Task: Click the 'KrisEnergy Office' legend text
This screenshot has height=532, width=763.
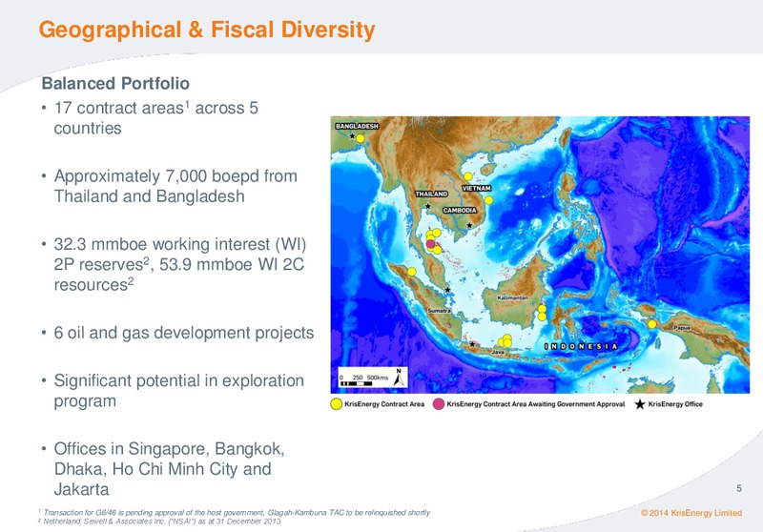Action: click(675, 404)
